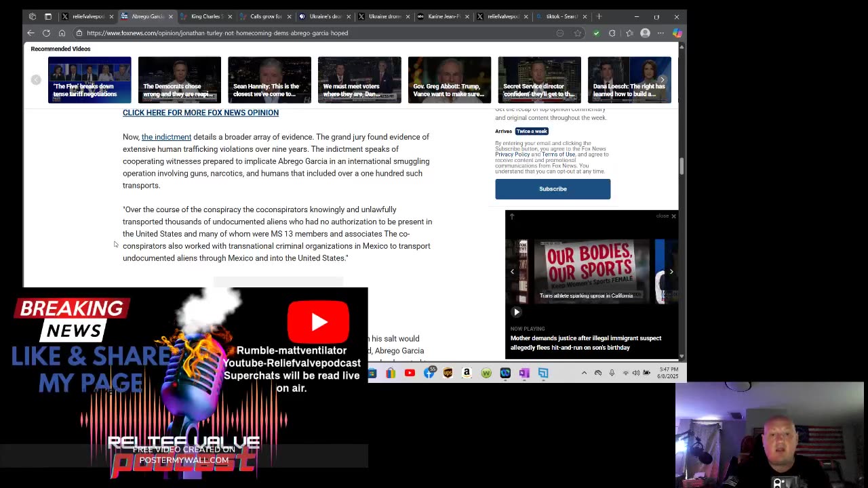Open the browser profile icon
Image resolution: width=868 pixels, height=488 pixels.
coord(645,33)
